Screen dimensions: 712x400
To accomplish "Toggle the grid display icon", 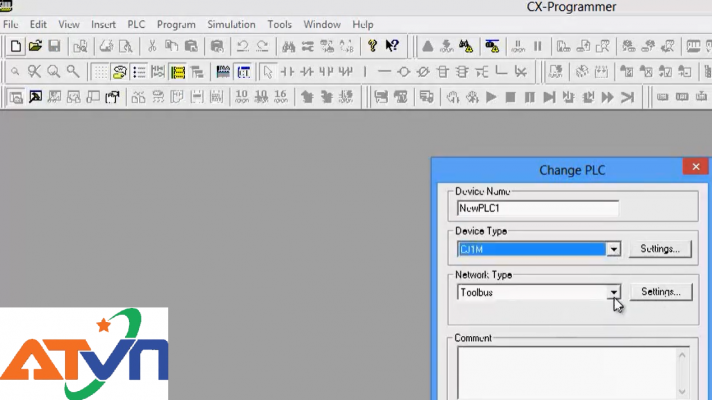I will pos(100,72).
